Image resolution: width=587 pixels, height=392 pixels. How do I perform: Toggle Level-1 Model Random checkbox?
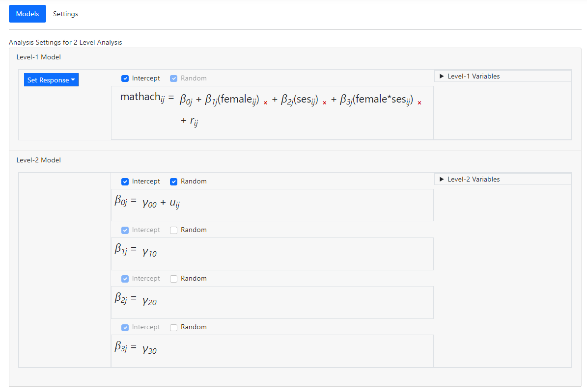click(x=174, y=78)
